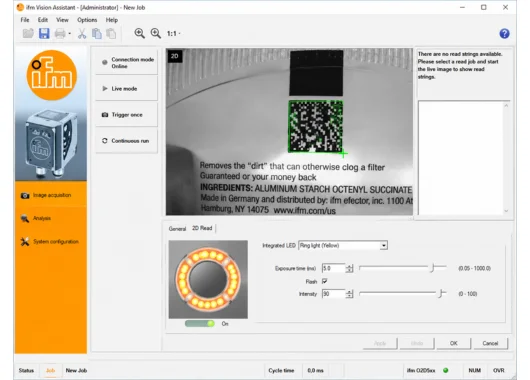Open the Integrated LED dropdown
Image resolution: width=530 pixels, height=380 pixels.
[x=343, y=245]
